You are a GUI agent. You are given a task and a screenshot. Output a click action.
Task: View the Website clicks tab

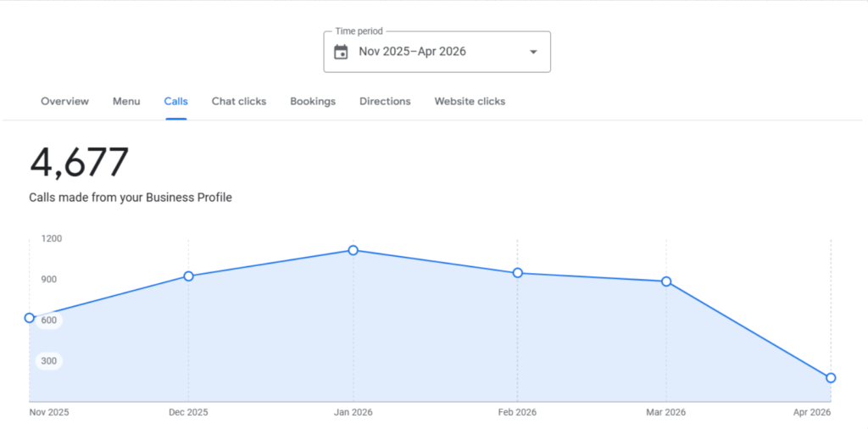point(470,101)
